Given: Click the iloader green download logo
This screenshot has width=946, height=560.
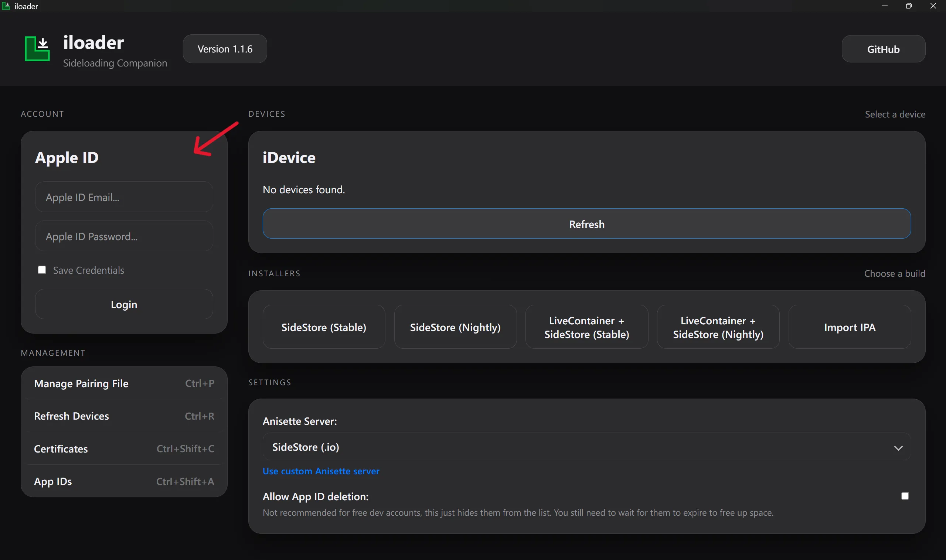Looking at the screenshot, I should point(37,49).
